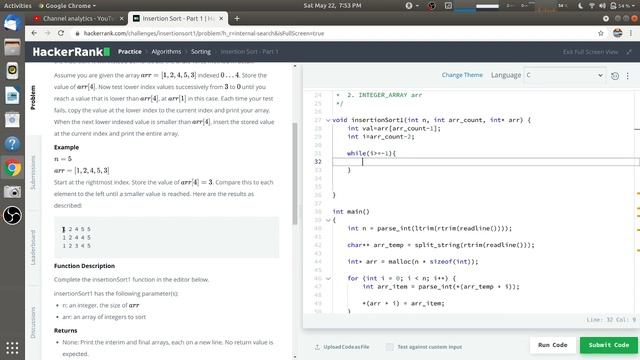Open Thunderbird mail from the dock

[x=12, y=24]
